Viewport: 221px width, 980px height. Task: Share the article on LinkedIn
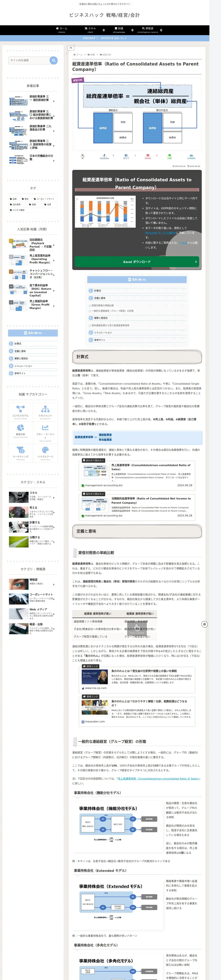pos(191,156)
